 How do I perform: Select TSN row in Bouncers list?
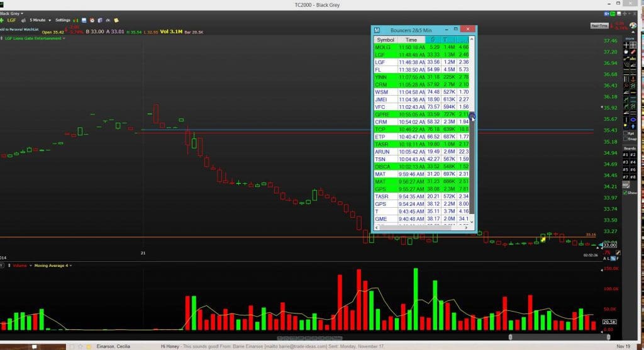coord(421,159)
